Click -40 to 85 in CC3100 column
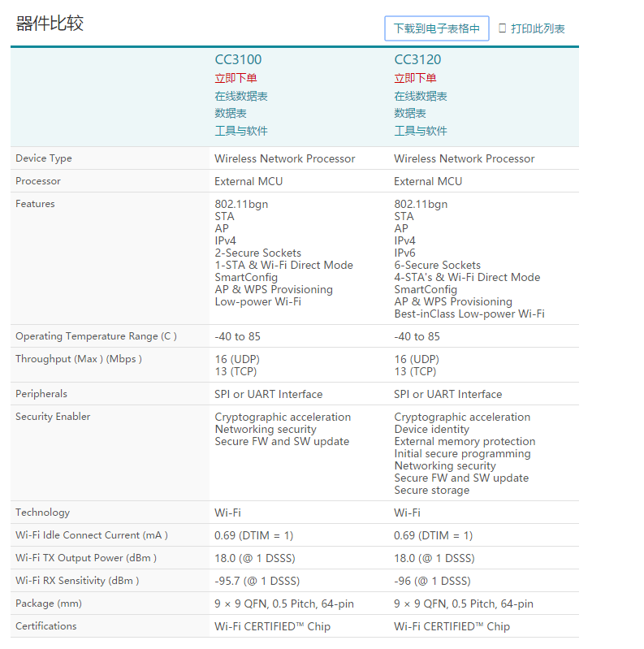The image size is (644, 649). tap(238, 336)
